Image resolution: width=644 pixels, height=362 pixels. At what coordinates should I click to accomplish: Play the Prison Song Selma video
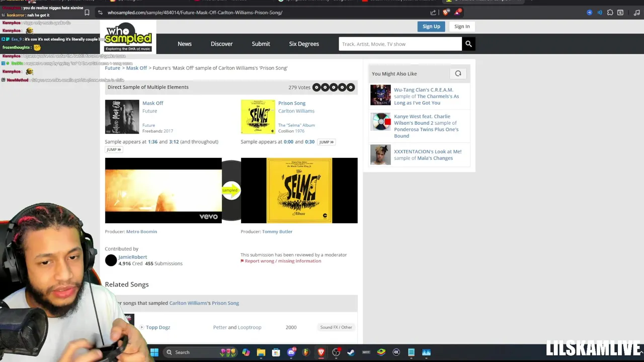(x=299, y=191)
